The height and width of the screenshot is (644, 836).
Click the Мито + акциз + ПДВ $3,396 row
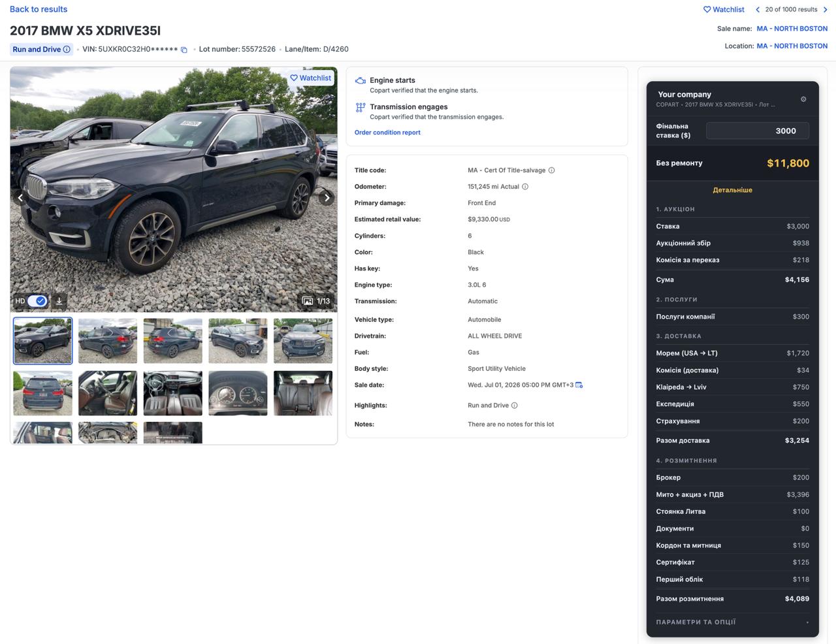click(732, 494)
